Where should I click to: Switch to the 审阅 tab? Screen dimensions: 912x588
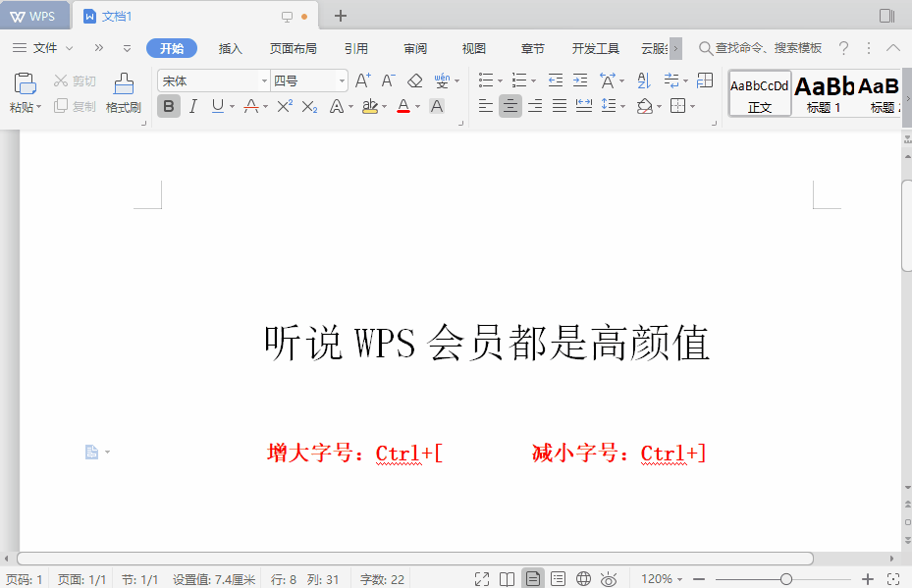click(415, 48)
